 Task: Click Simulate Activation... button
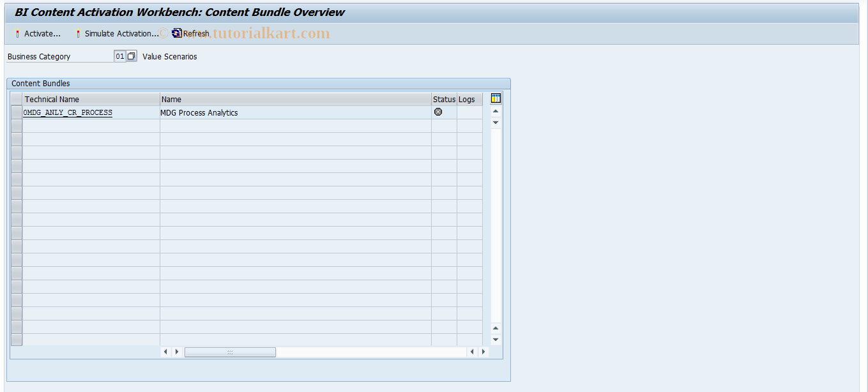pyautogui.click(x=117, y=34)
